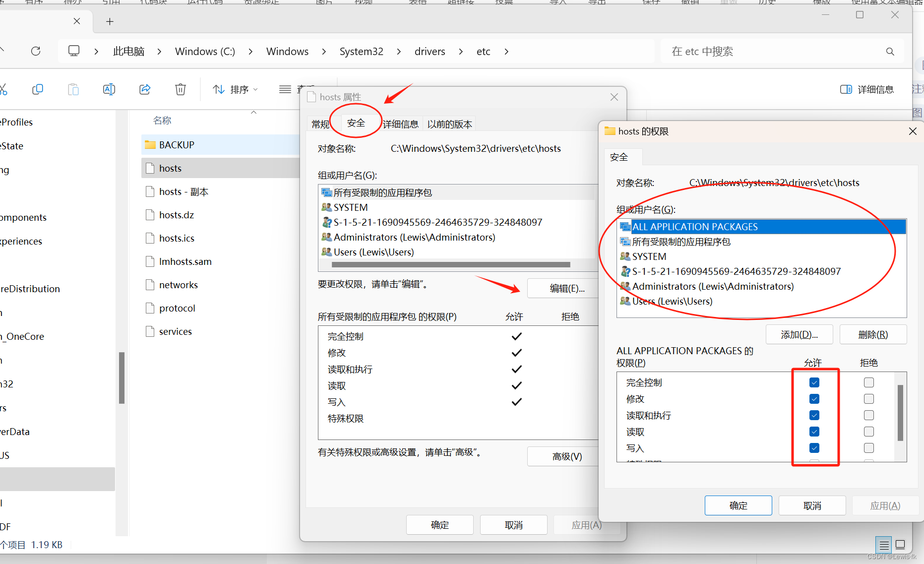Viewport: 924px width, 564px height.
Task: Toggle 修改 Allow checkbox
Action: [814, 399]
